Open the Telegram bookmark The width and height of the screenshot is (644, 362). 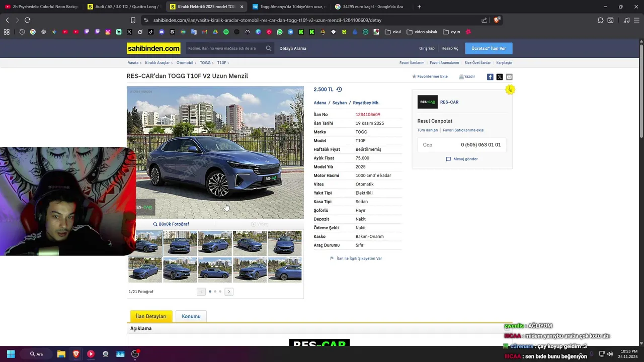[x=290, y=32]
